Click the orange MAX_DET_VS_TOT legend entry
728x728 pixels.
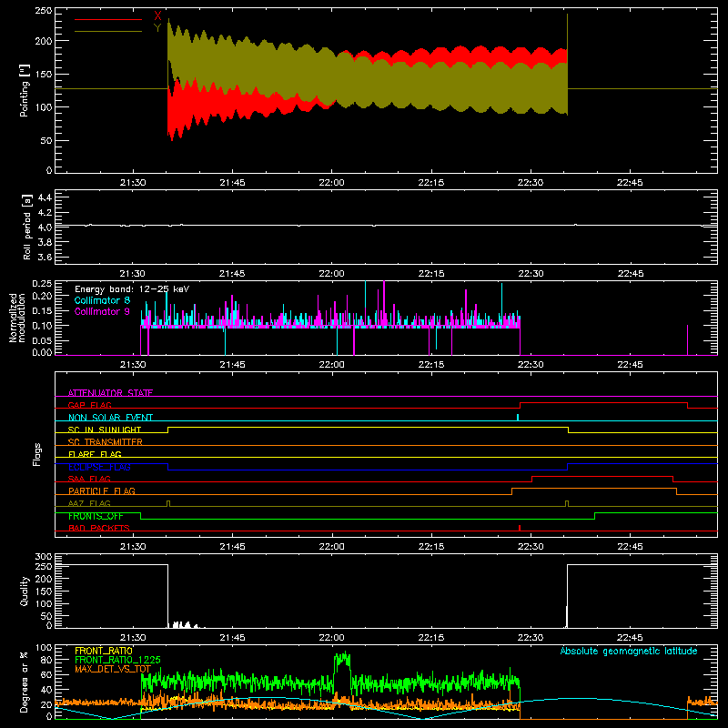pos(113,669)
